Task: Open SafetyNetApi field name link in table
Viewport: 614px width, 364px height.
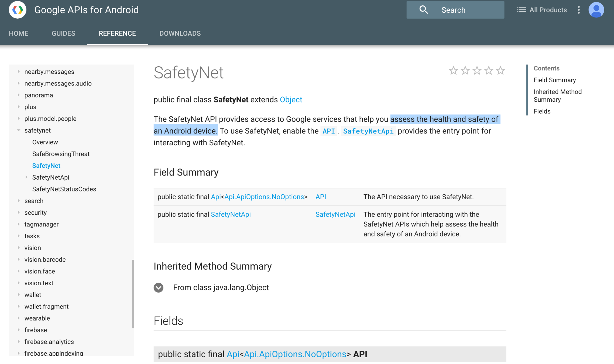Action: click(335, 214)
